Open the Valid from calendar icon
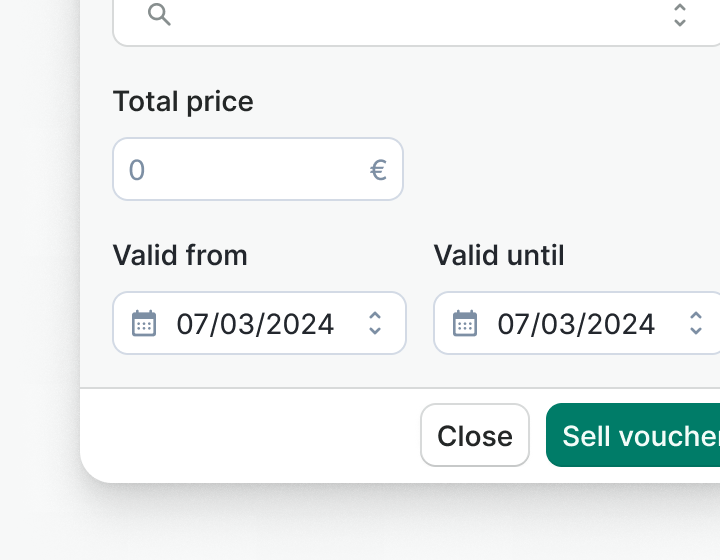 coord(144,323)
